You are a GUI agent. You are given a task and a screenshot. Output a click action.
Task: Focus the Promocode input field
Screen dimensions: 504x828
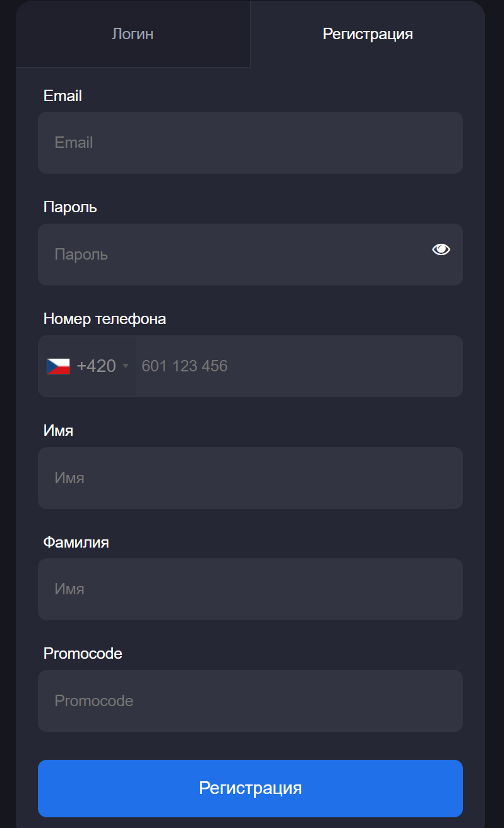coord(250,701)
